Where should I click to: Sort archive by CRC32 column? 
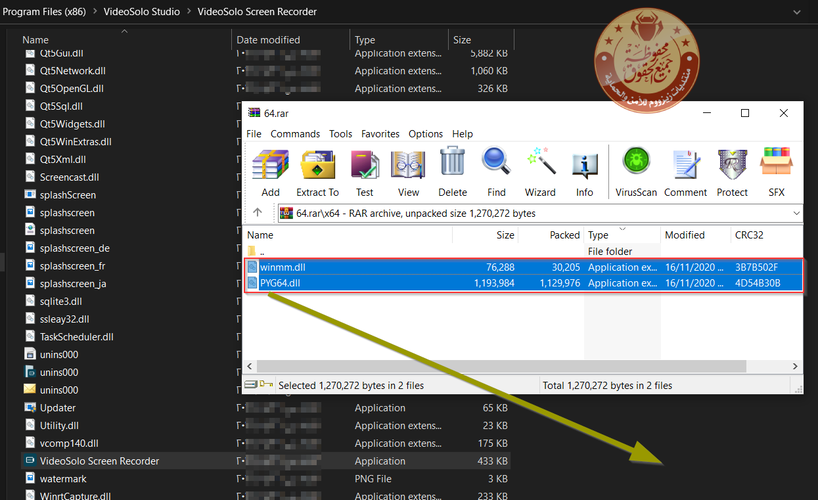pos(766,235)
